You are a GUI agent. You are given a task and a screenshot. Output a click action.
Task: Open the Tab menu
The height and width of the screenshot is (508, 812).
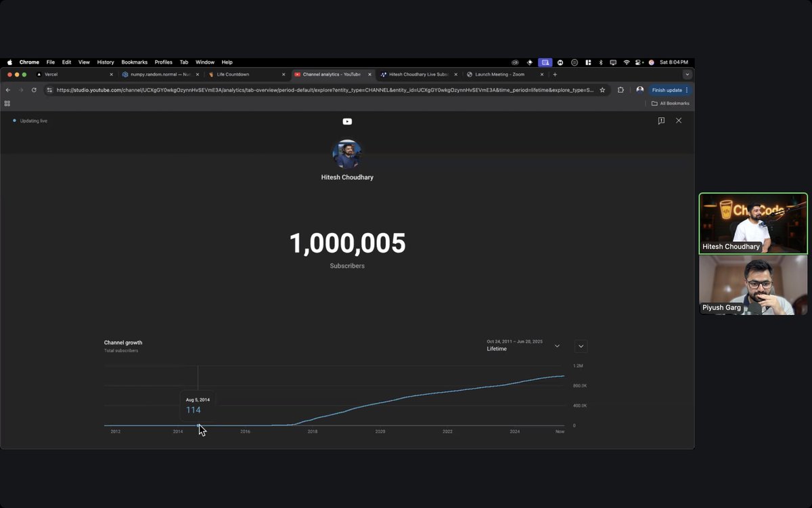(184, 62)
